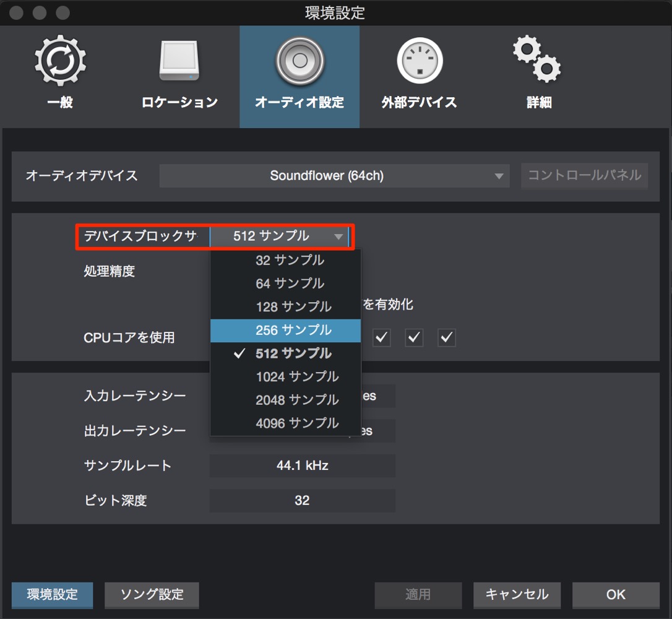Choose 256 サンプル from the list
The height and width of the screenshot is (619, 672).
(285, 330)
